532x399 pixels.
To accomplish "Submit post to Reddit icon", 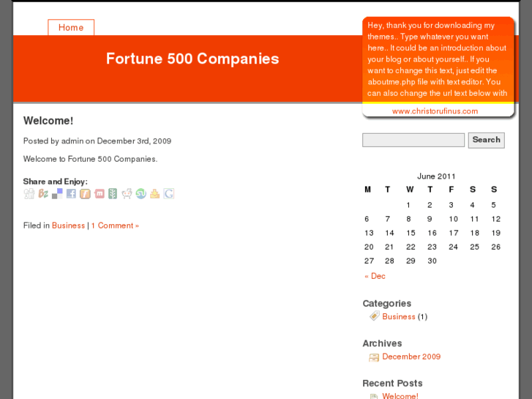I will [127, 194].
